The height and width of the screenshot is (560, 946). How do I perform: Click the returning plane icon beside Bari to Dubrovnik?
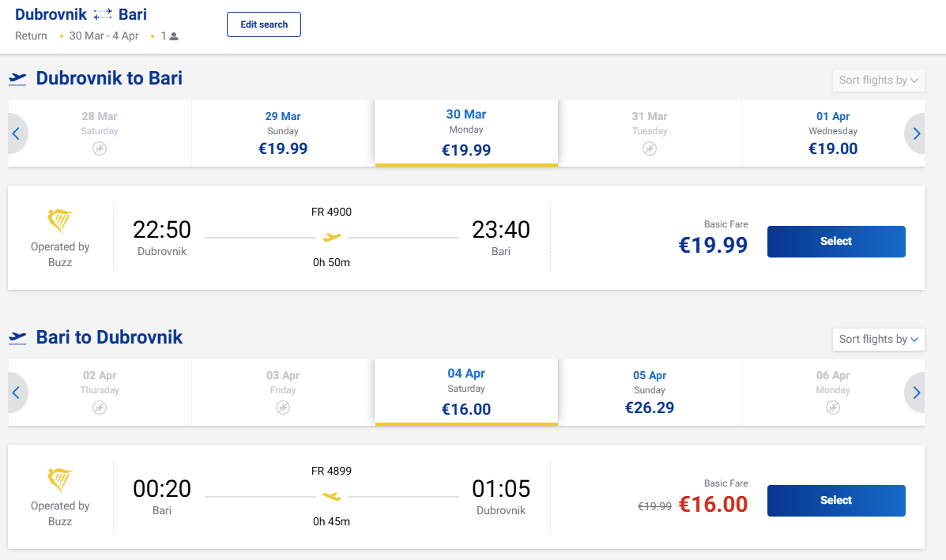tap(17, 338)
